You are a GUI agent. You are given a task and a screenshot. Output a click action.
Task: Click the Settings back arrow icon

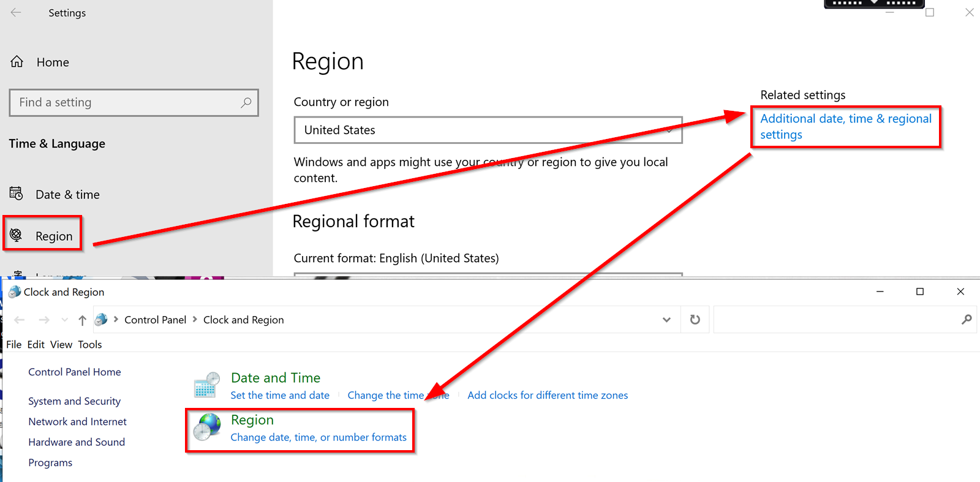(x=16, y=12)
